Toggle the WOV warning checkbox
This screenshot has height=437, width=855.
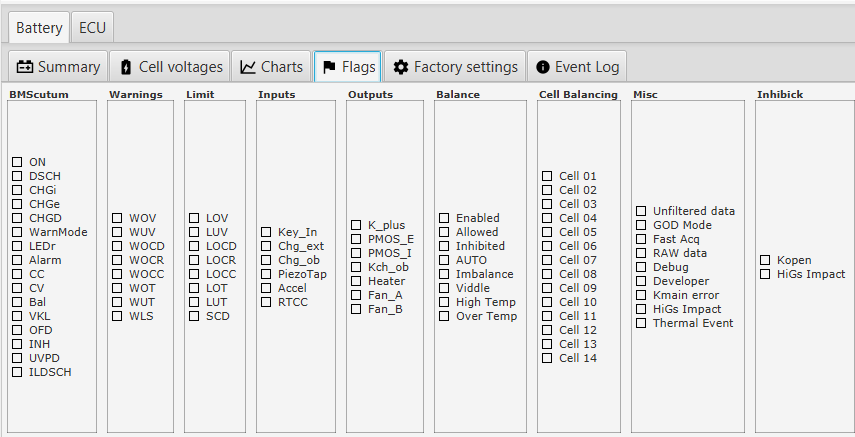(117, 218)
